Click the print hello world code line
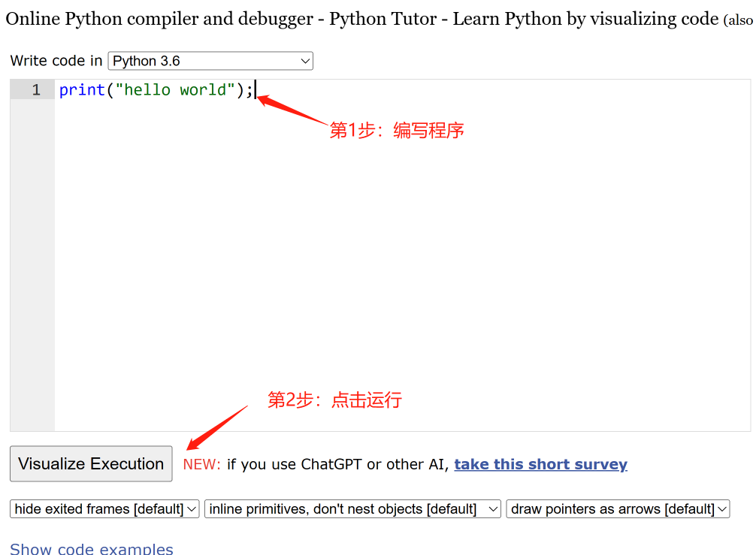756x555 pixels. [x=156, y=89]
